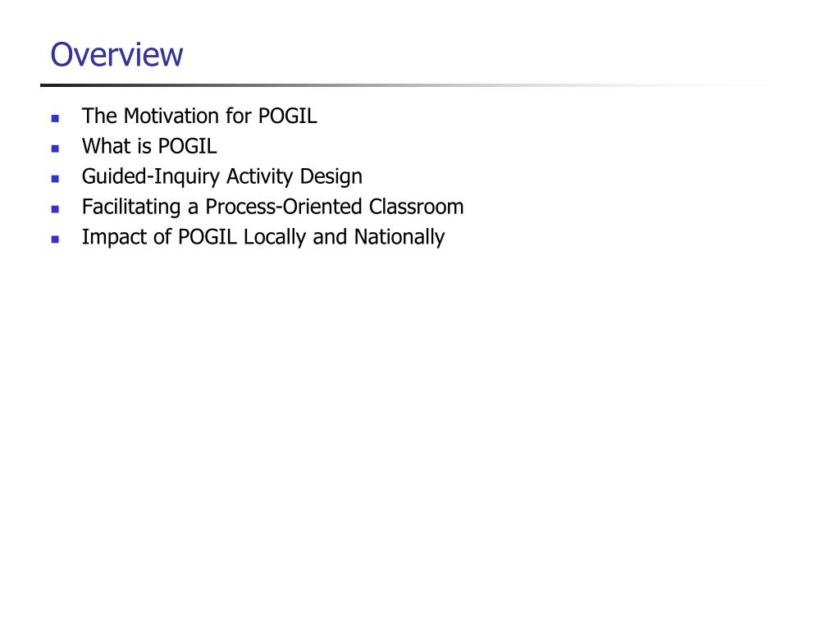The height and width of the screenshot is (630, 840).
Task: Click the word Locally
Action: (275, 237)
